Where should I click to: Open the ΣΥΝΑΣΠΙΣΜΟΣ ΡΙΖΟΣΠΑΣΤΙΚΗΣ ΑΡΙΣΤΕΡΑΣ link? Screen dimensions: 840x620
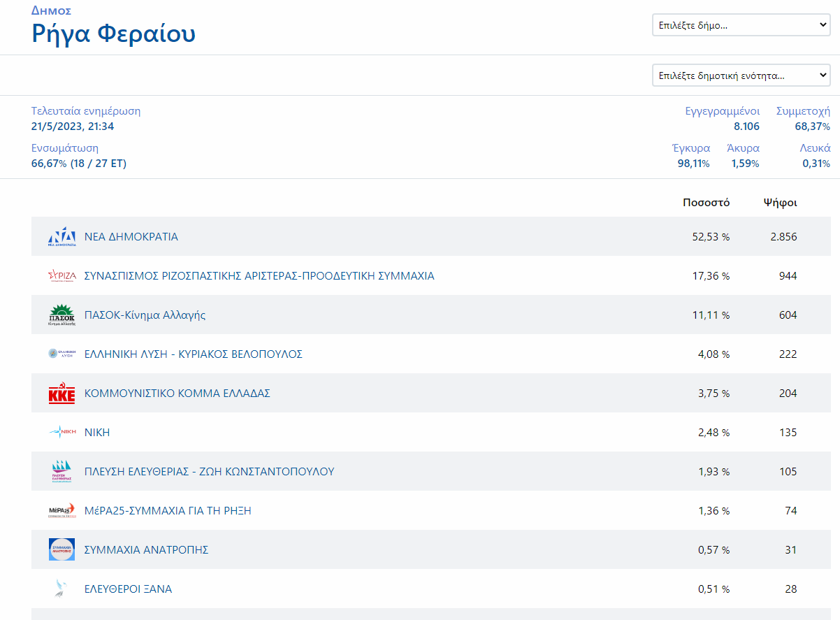pos(259,276)
